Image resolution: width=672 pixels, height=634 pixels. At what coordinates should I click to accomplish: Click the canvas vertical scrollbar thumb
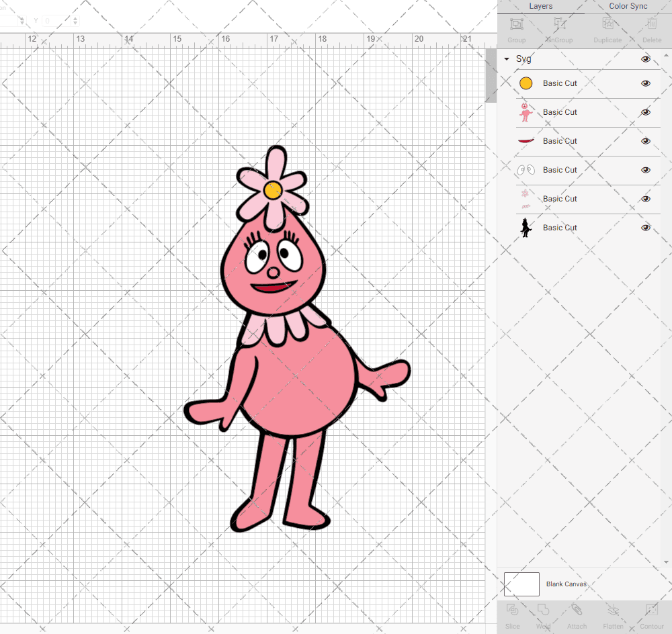(491, 76)
